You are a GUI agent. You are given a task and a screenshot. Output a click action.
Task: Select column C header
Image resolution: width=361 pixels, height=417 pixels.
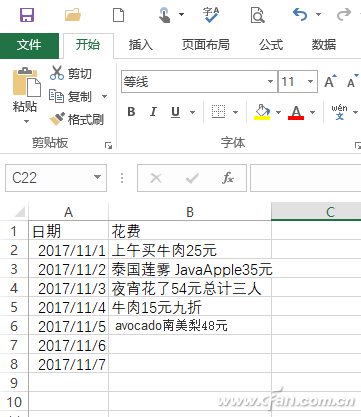tap(316, 212)
